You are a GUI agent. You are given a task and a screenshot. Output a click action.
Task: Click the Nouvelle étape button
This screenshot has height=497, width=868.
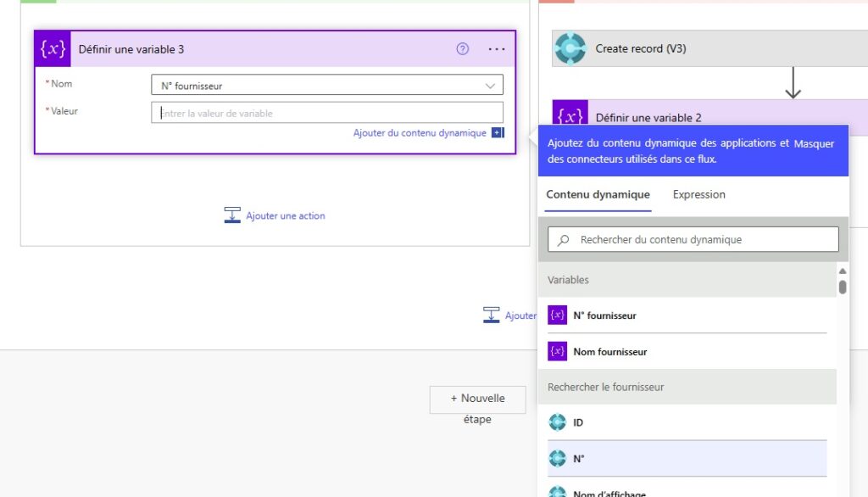477,399
